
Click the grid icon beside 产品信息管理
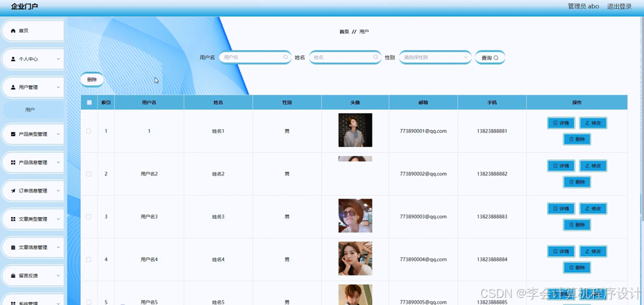point(13,162)
